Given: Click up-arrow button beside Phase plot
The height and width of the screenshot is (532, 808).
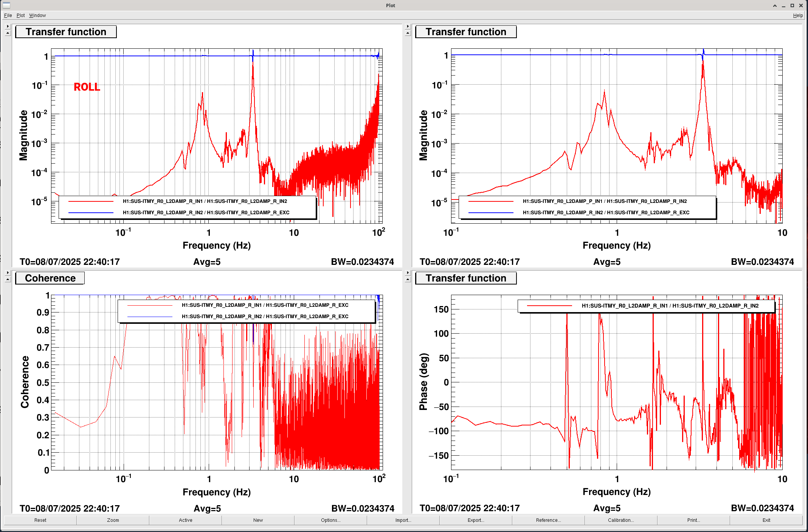Looking at the screenshot, I should click(x=408, y=279).
